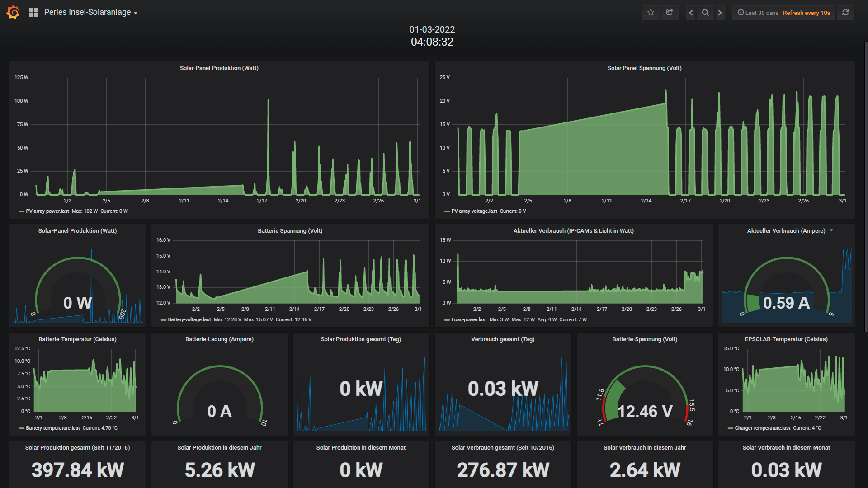This screenshot has width=868, height=488.
Task: Click the dashboards grid icon
Action: [x=33, y=13]
